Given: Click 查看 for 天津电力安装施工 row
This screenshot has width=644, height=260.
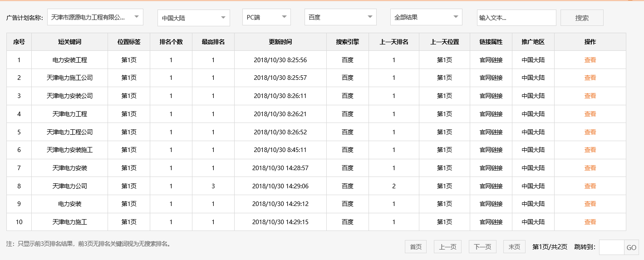Looking at the screenshot, I should [590, 150].
